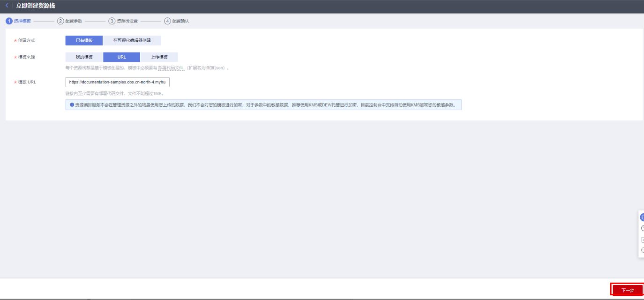Jump to step 2 配置参数
Image resolution: width=644 pixels, height=300 pixels.
[70, 21]
